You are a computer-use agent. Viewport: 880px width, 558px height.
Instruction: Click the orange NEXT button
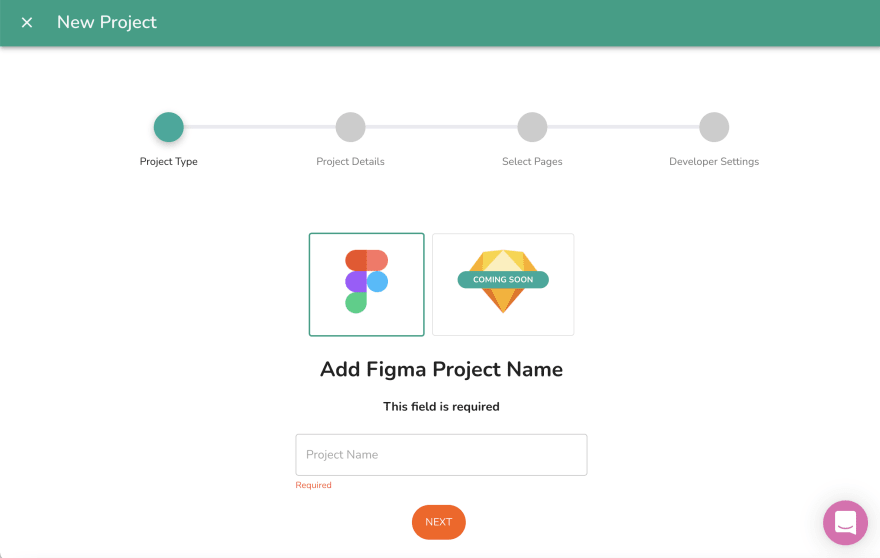439,522
